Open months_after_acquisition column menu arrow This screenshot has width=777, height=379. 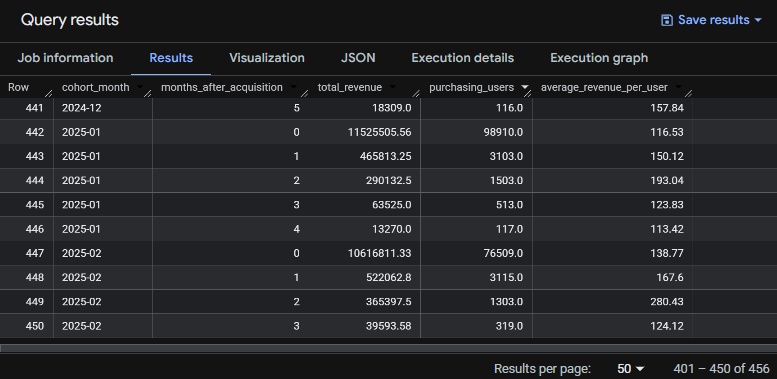tap(293, 87)
